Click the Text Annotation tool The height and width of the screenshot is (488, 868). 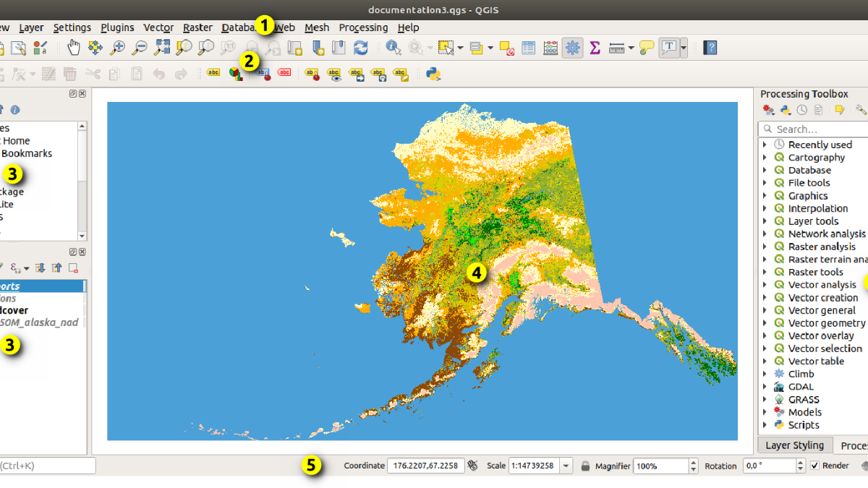pos(670,48)
